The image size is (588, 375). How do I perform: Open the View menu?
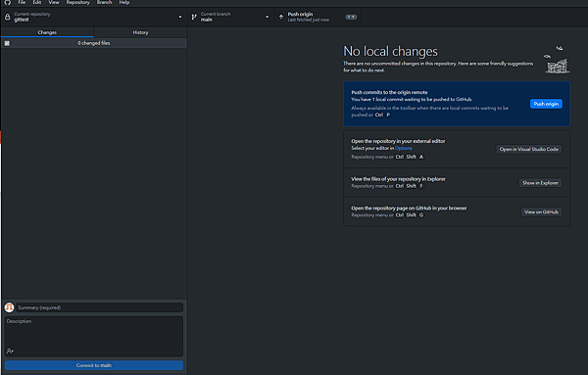pos(54,2)
